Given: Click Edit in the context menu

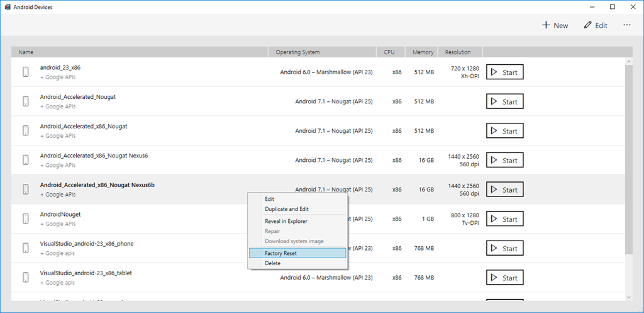Looking at the screenshot, I should [x=269, y=199].
